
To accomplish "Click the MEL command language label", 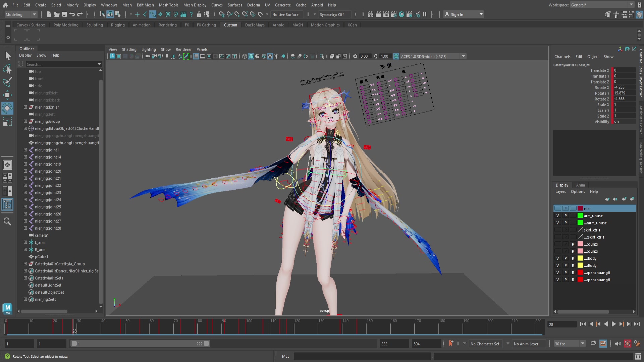I will (x=285, y=356).
